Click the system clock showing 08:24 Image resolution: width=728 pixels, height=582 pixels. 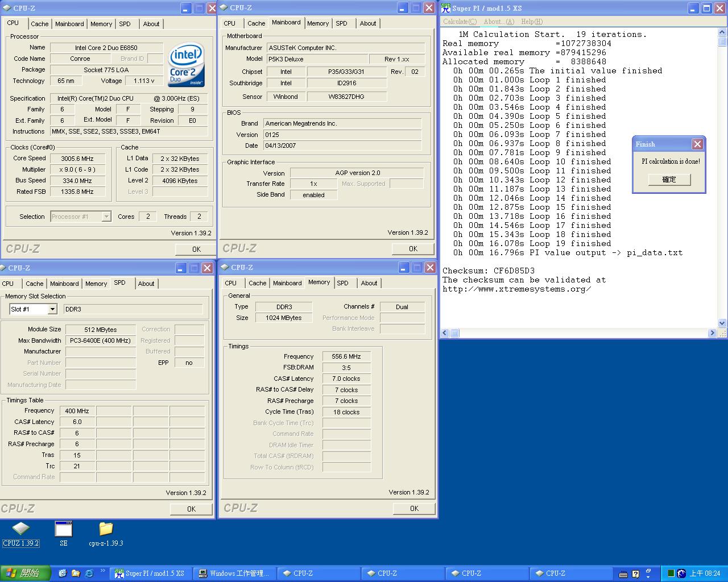(x=705, y=573)
